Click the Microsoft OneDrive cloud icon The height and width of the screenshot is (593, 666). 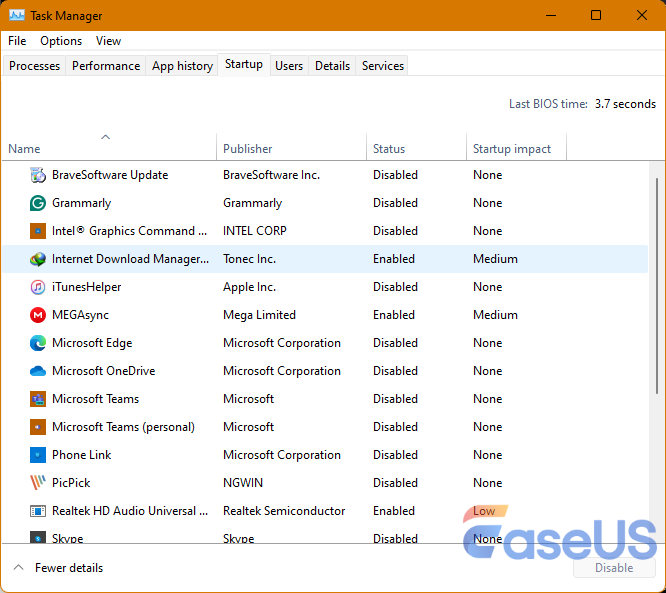tap(38, 371)
